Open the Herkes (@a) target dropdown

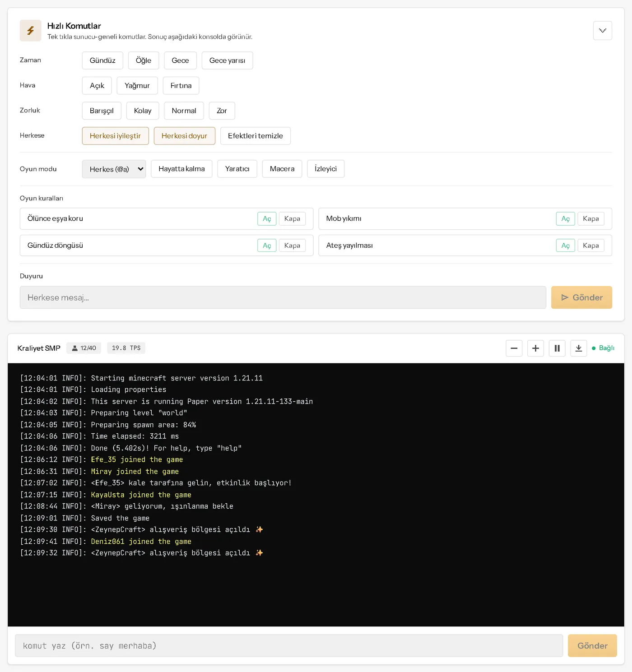pos(114,169)
